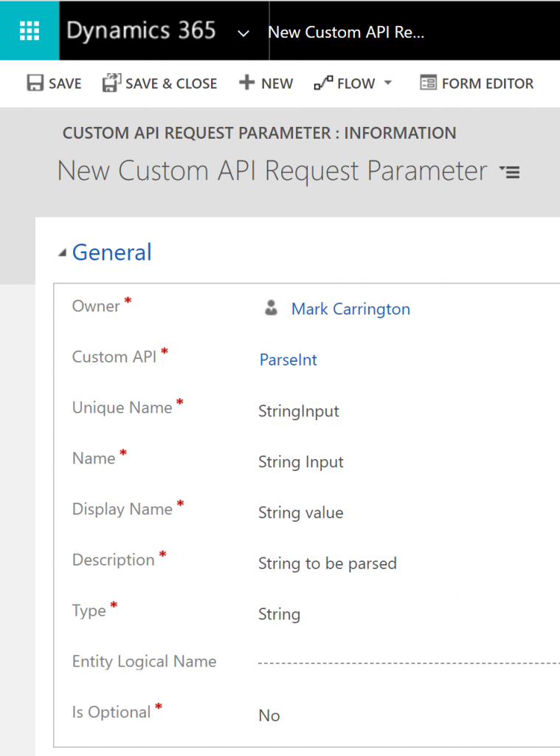The width and height of the screenshot is (560, 756).
Task: Open the Mark Carrington owner link
Action: click(350, 309)
